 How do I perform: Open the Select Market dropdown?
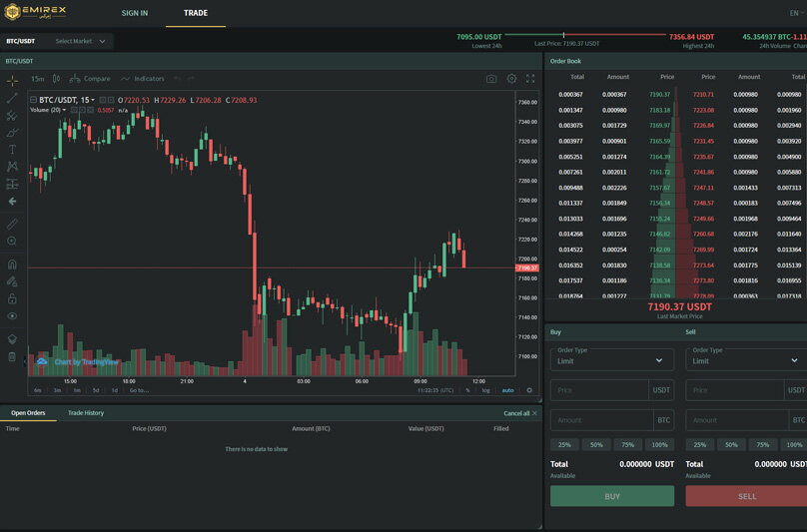tap(80, 41)
